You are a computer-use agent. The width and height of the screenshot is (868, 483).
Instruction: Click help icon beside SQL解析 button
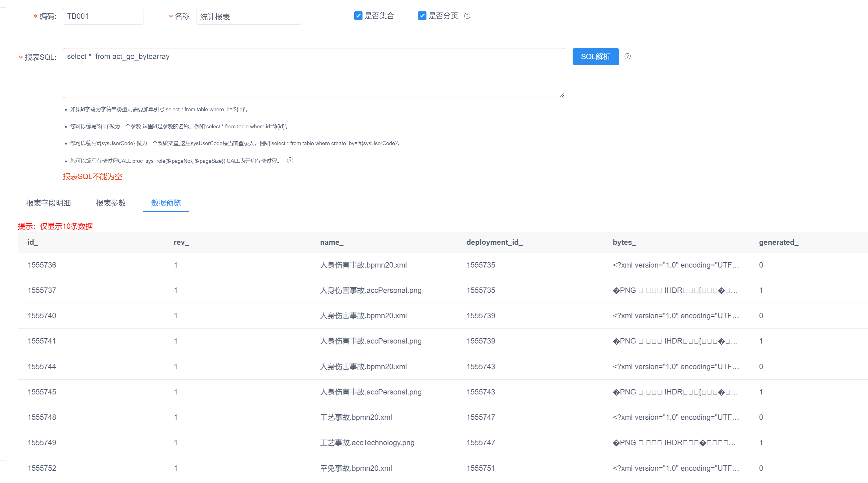tap(627, 56)
